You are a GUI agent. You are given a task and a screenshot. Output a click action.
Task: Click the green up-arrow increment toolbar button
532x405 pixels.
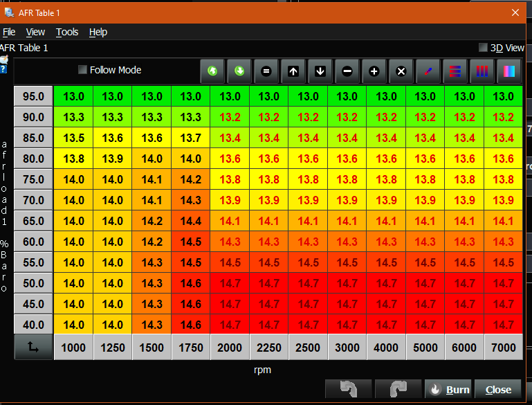(x=213, y=71)
